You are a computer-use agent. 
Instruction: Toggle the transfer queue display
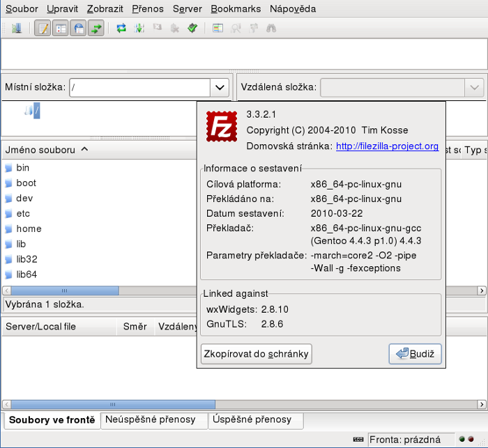click(x=96, y=29)
